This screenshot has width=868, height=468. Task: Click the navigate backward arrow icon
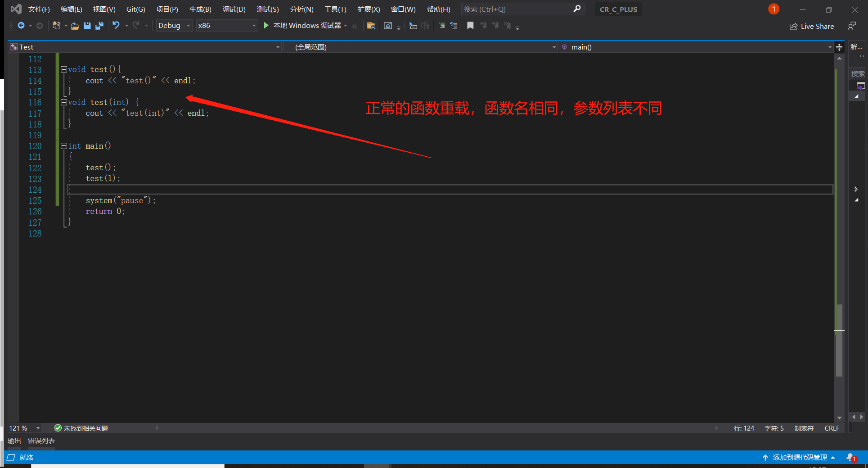tap(21, 26)
